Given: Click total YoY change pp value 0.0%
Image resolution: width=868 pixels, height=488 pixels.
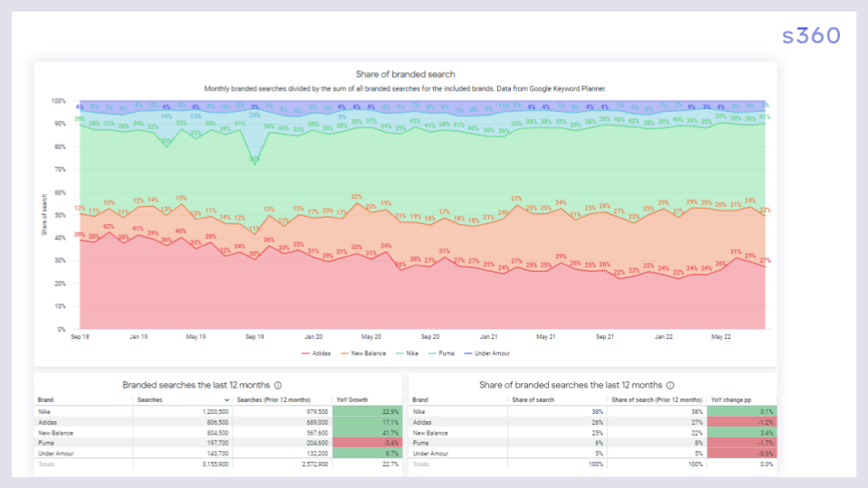Looking at the screenshot, I should coord(766,465).
